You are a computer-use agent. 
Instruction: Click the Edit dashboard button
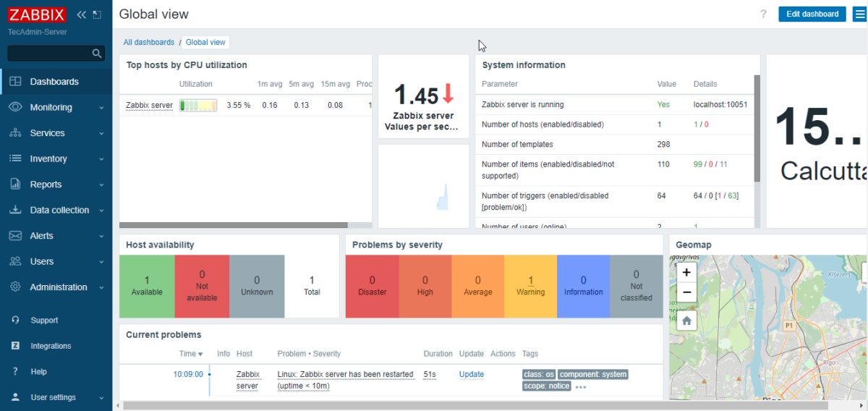pos(812,14)
